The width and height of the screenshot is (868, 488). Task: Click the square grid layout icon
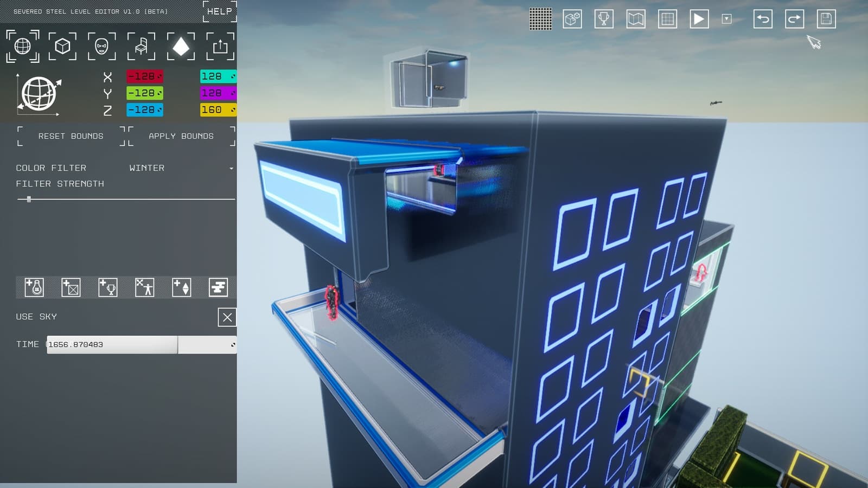(x=667, y=19)
